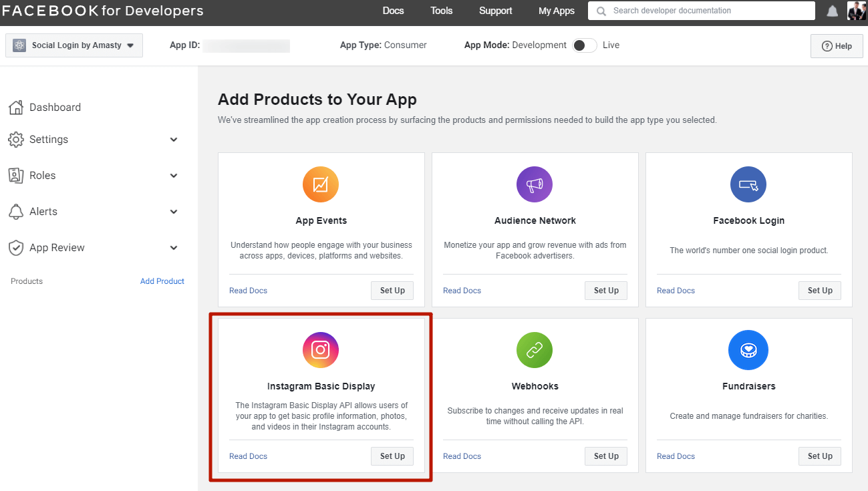Read Docs for Facebook Login
Screen dimensions: 868x491
[676, 291]
